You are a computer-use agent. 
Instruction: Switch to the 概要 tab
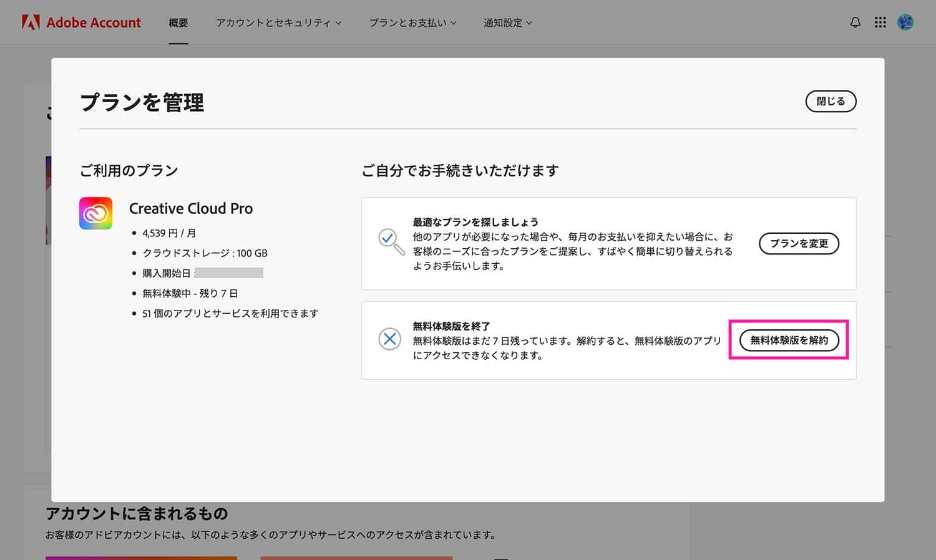pos(178,22)
